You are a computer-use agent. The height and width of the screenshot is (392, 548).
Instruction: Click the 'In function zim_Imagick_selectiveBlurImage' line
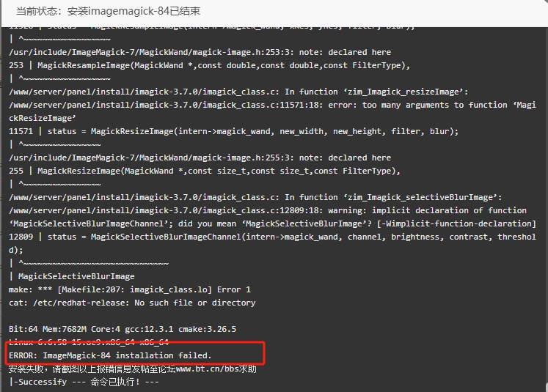(255, 197)
